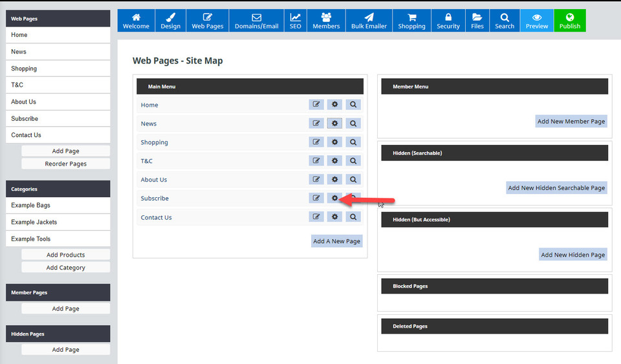The height and width of the screenshot is (364, 621).
Task: Select Example Jackets category in sidebar
Action: 58,222
